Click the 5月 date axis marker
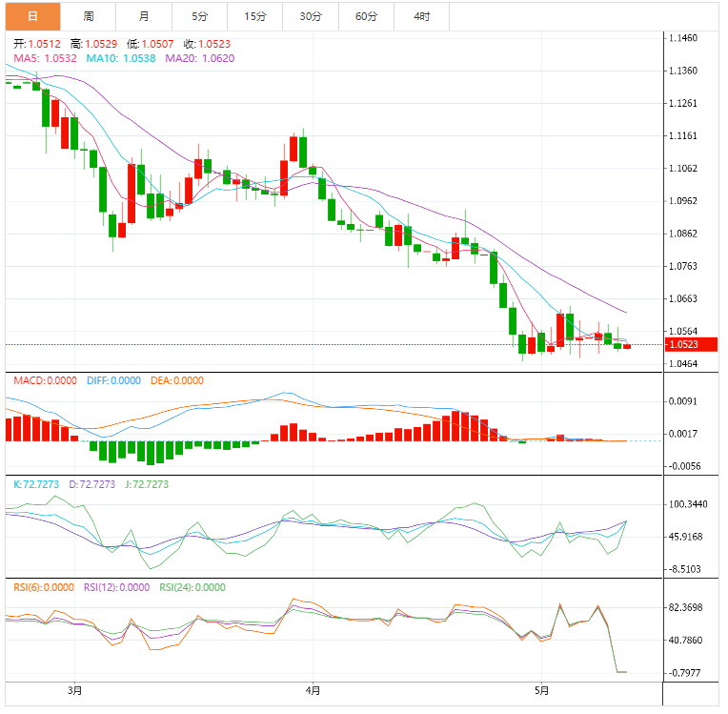The height and width of the screenshot is (714, 728). point(541,691)
